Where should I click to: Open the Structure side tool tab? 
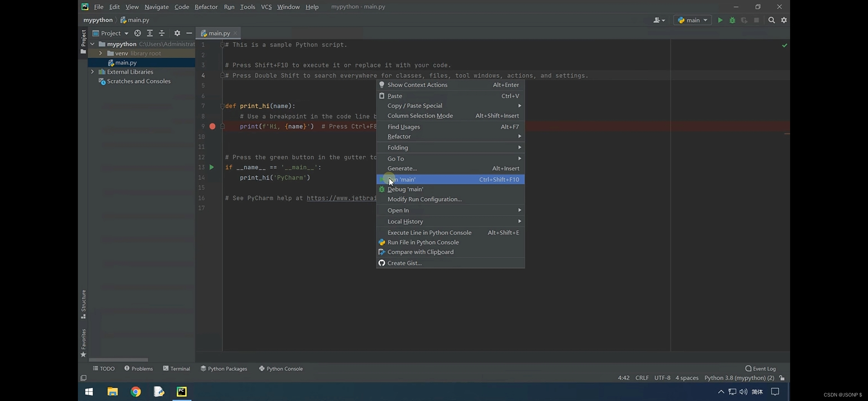click(x=83, y=304)
